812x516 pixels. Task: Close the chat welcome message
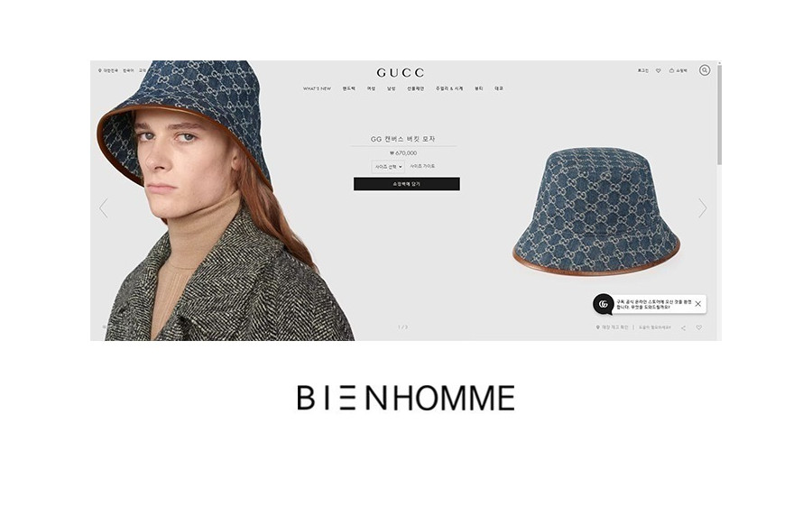(698, 304)
